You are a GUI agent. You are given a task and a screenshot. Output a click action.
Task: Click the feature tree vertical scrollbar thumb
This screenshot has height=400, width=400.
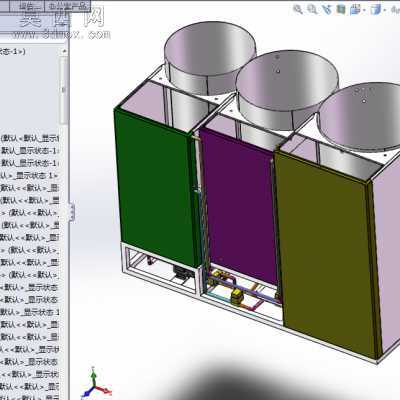pos(64,90)
